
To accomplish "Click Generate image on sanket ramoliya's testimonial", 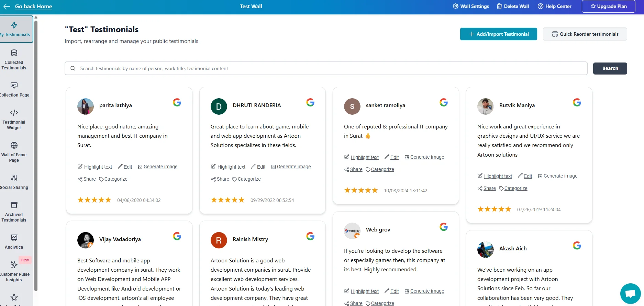I will pyautogui.click(x=427, y=157).
